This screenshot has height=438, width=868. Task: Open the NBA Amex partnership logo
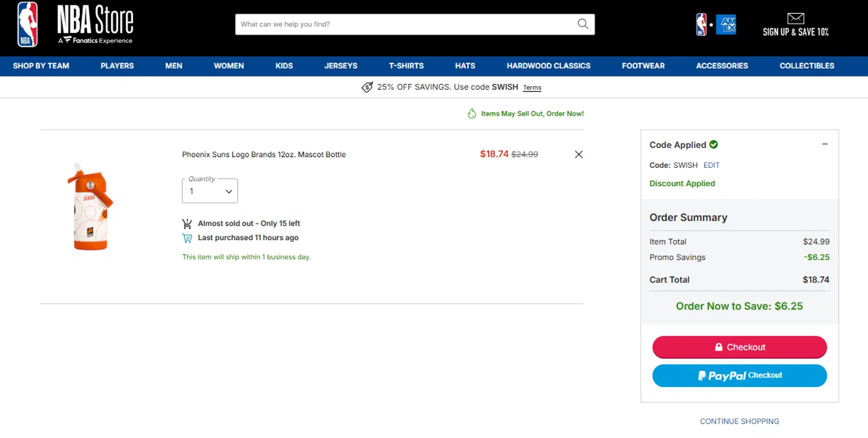coord(716,25)
